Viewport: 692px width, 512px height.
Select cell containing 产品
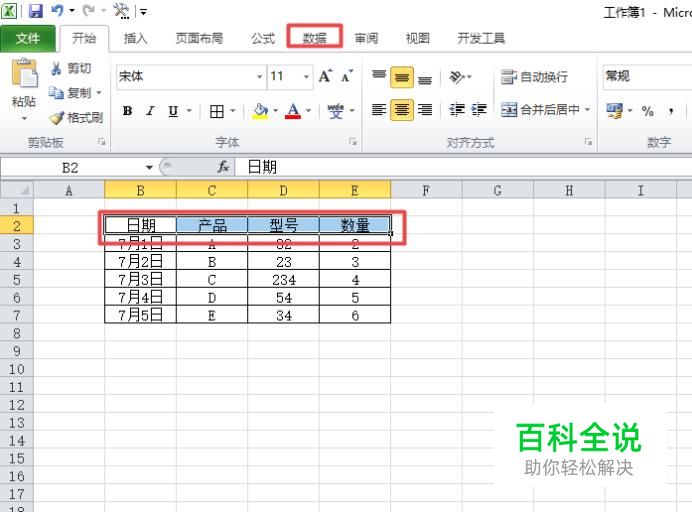click(x=212, y=225)
